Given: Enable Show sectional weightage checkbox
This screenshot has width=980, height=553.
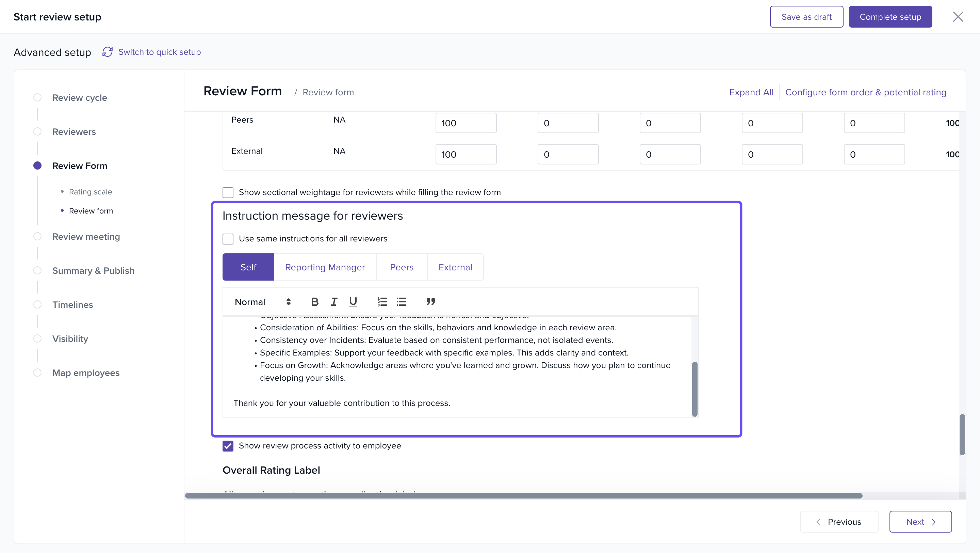Looking at the screenshot, I should 228,193.
